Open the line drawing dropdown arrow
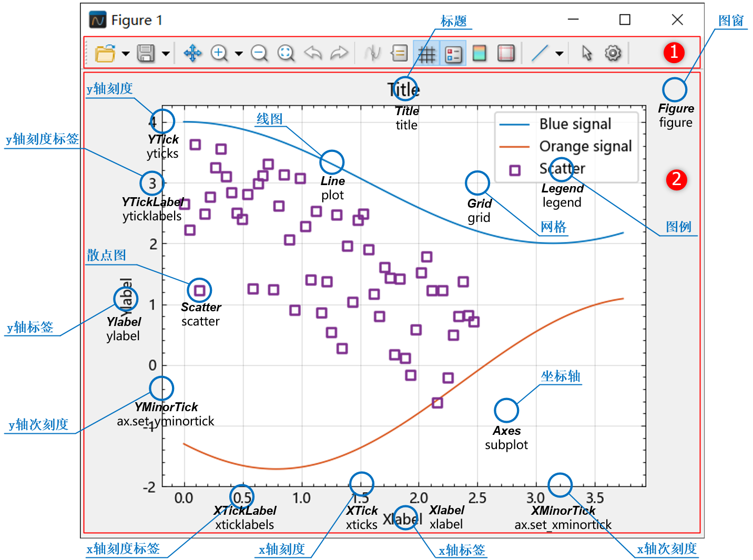This screenshot has height=560, width=753. coord(559,54)
